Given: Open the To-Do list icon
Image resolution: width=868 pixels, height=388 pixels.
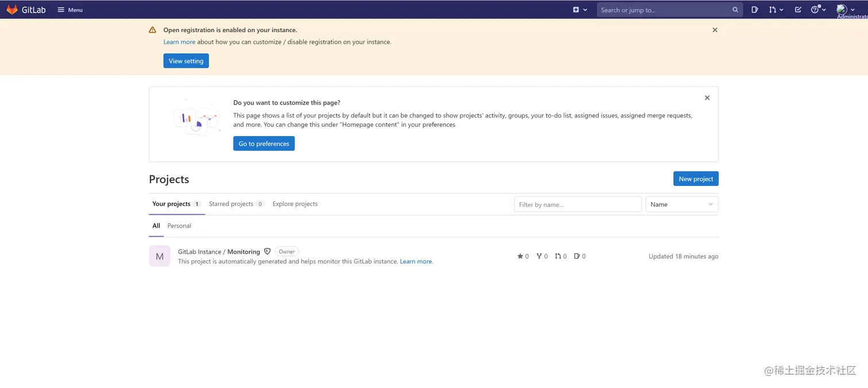Looking at the screenshot, I should click(798, 10).
